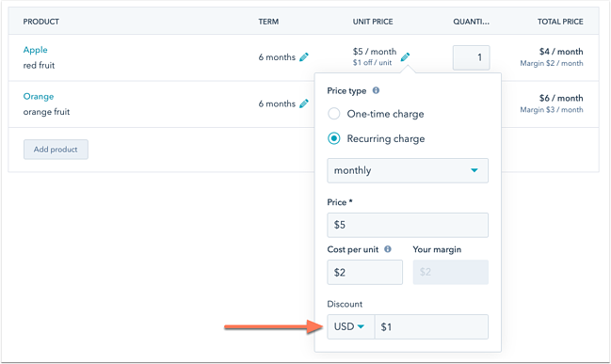The image size is (611, 364).
Task: Open the Apple product link
Action: click(x=35, y=50)
